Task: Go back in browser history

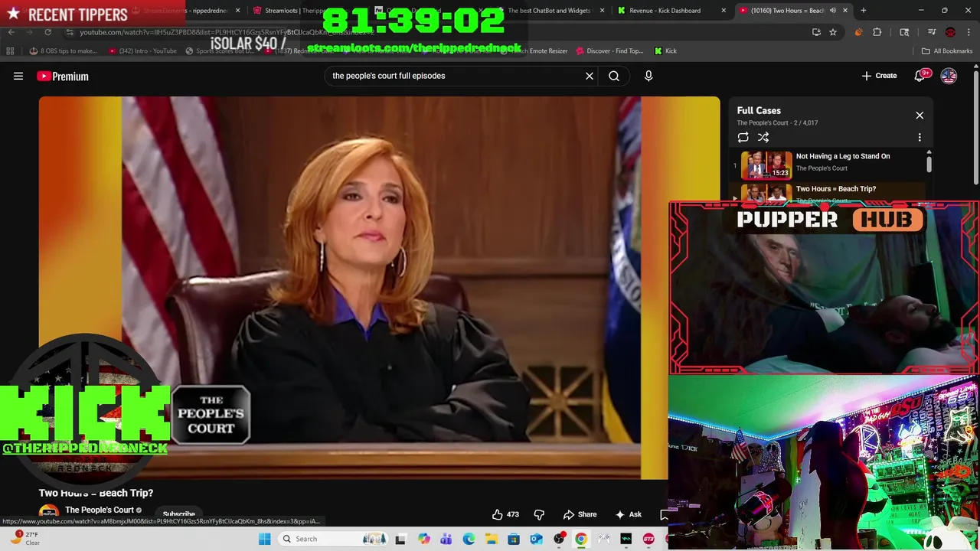Action: click(11, 32)
